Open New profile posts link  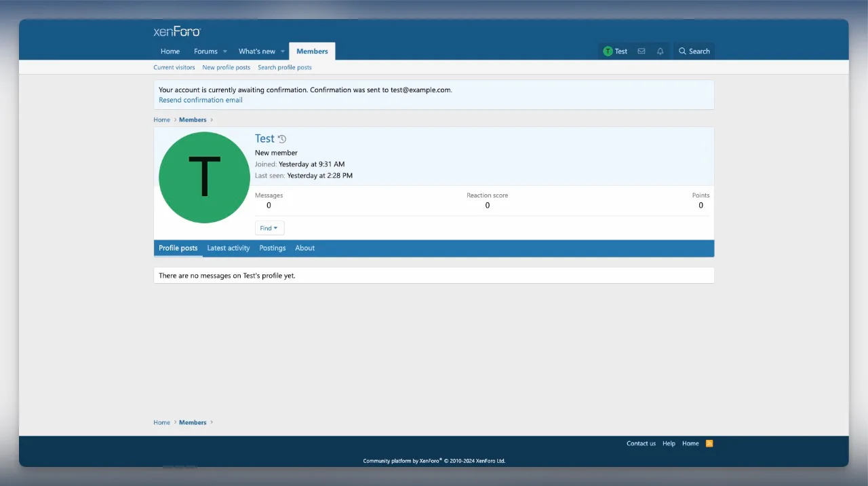tap(226, 67)
